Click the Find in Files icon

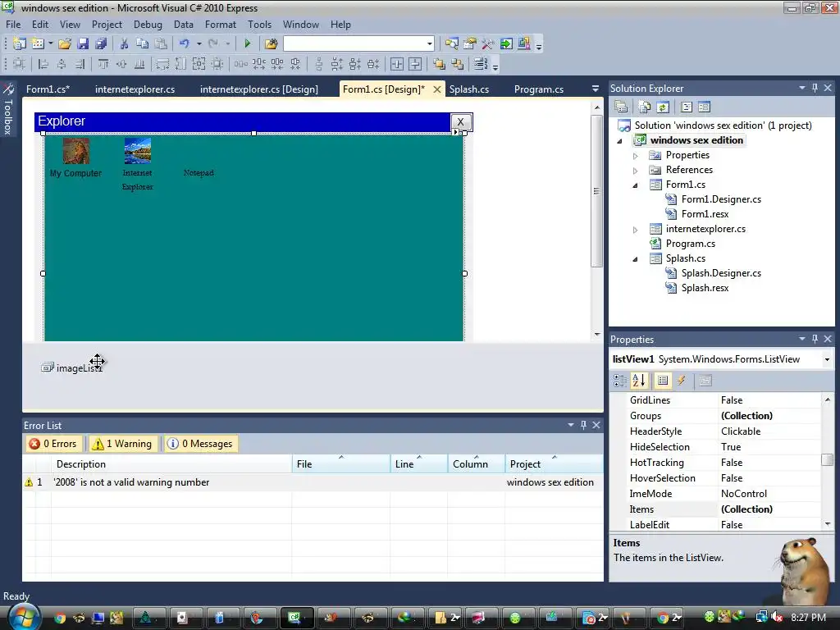(x=271, y=44)
